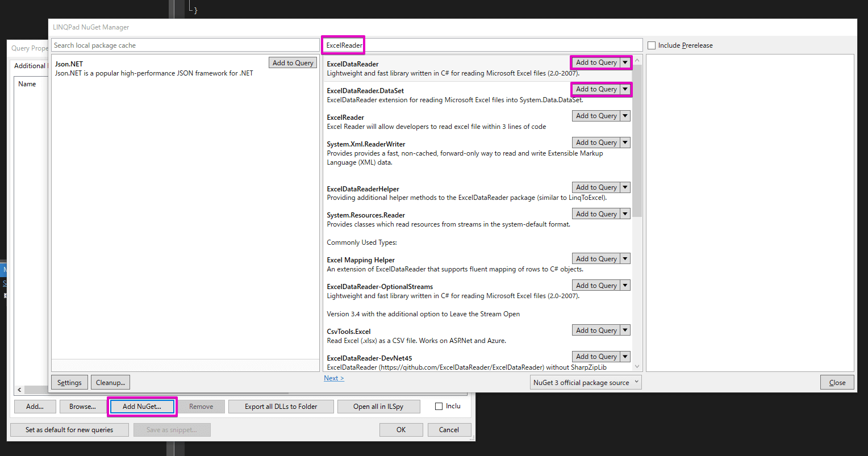Click Add to Query for CsvTools.Excel
This screenshot has height=456, width=868.
(x=596, y=331)
